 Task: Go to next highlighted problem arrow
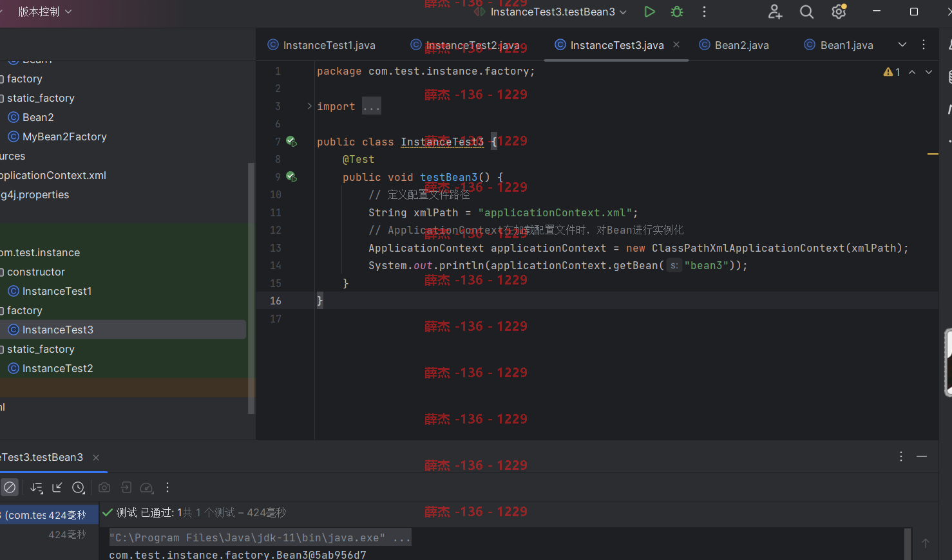pyautogui.click(x=929, y=72)
